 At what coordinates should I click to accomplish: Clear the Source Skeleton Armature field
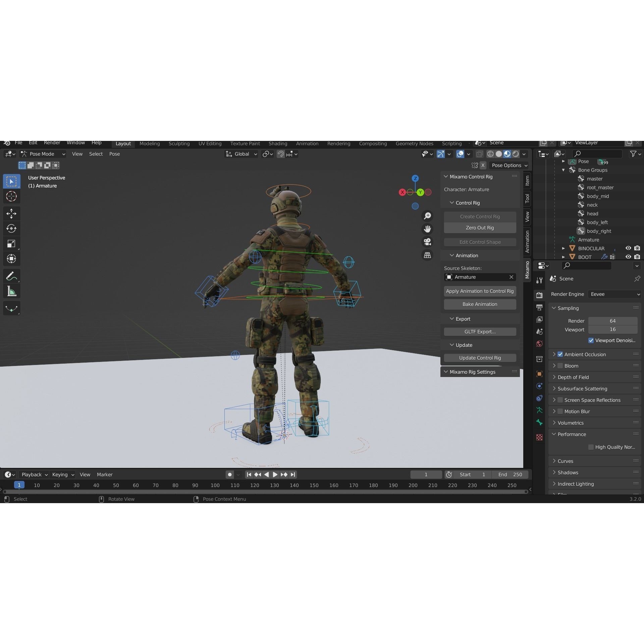[x=511, y=277]
